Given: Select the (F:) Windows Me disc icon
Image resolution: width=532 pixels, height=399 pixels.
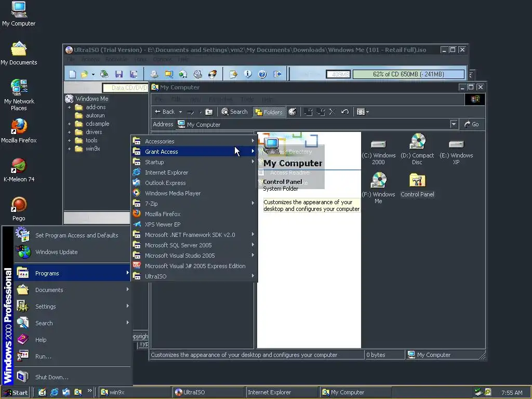Looking at the screenshot, I should click(378, 188).
